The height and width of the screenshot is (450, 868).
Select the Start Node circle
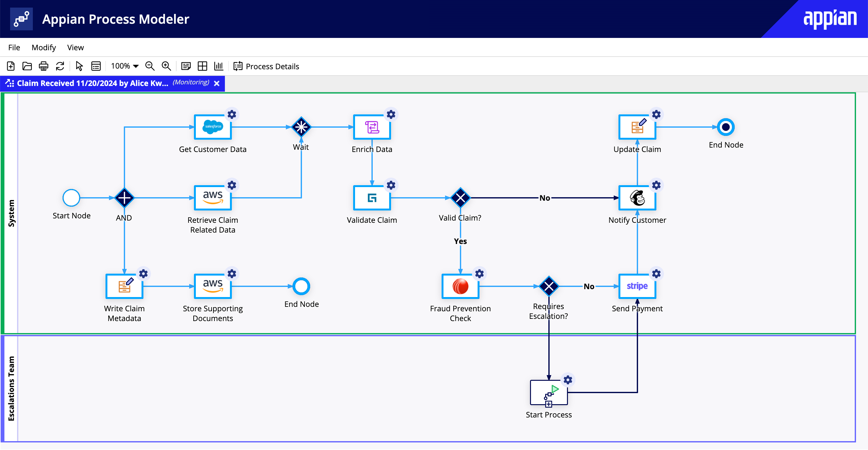pos(71,198)
